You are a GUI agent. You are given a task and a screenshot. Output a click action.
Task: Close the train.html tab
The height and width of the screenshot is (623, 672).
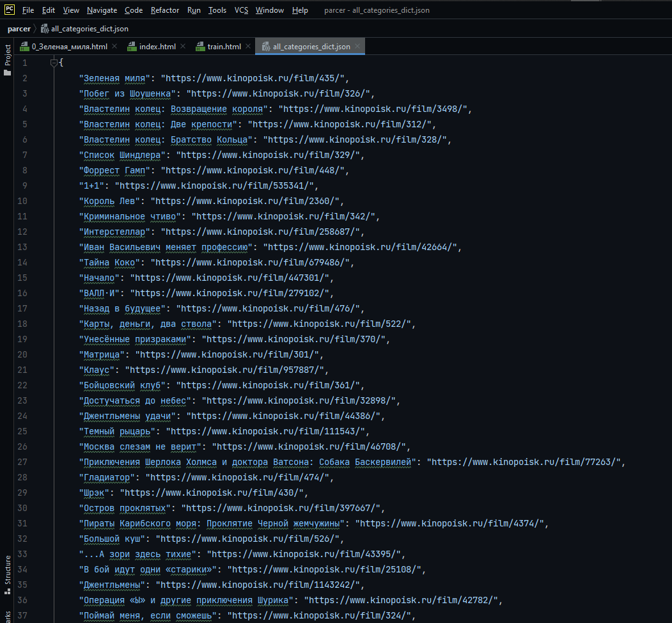pyautogui.click(x=248, y=46)
